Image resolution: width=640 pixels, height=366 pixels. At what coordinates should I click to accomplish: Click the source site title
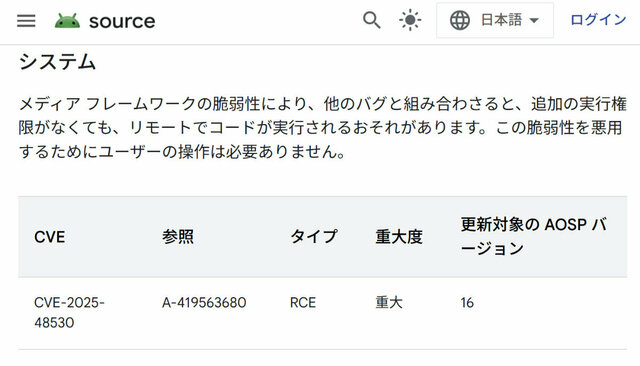[122, 21]
